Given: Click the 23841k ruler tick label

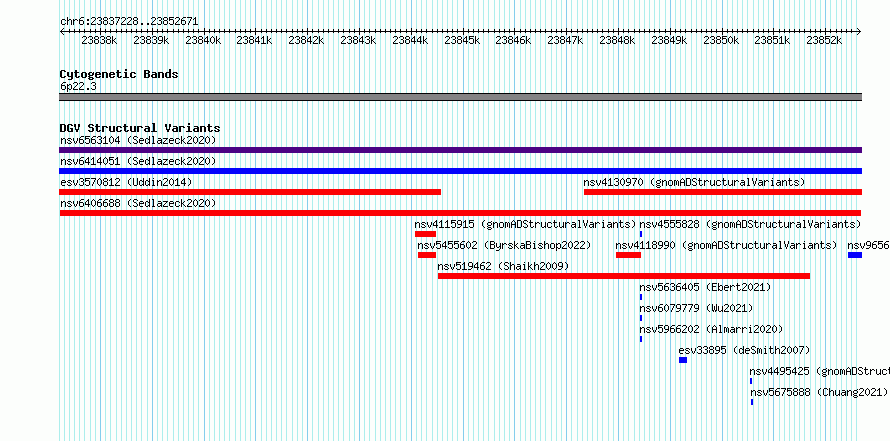Looking at the screenshot, I should tap(255, 40).
